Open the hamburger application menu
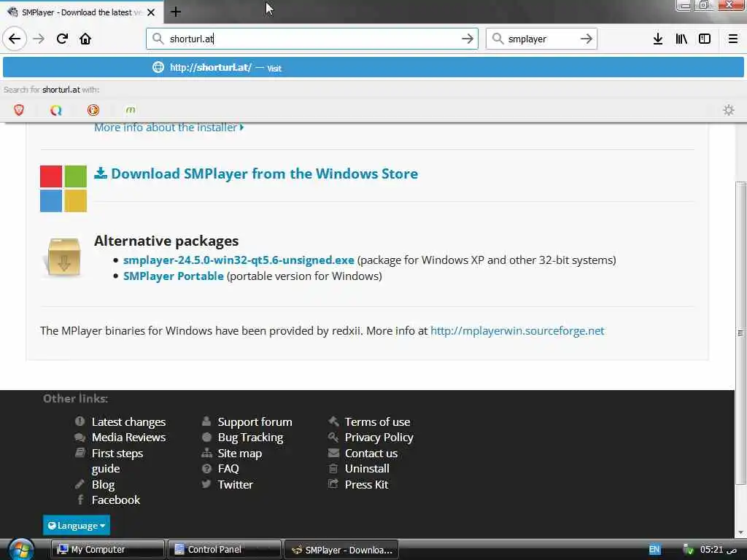 [732, 39]
